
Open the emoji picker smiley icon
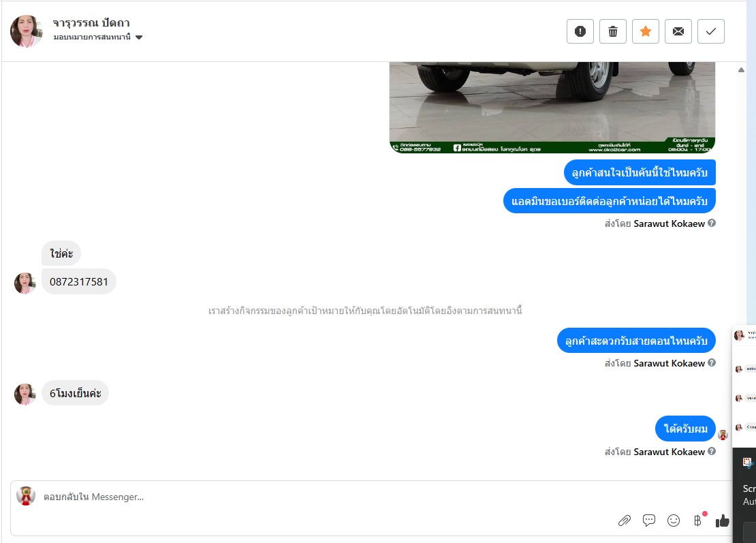(674, 521)
